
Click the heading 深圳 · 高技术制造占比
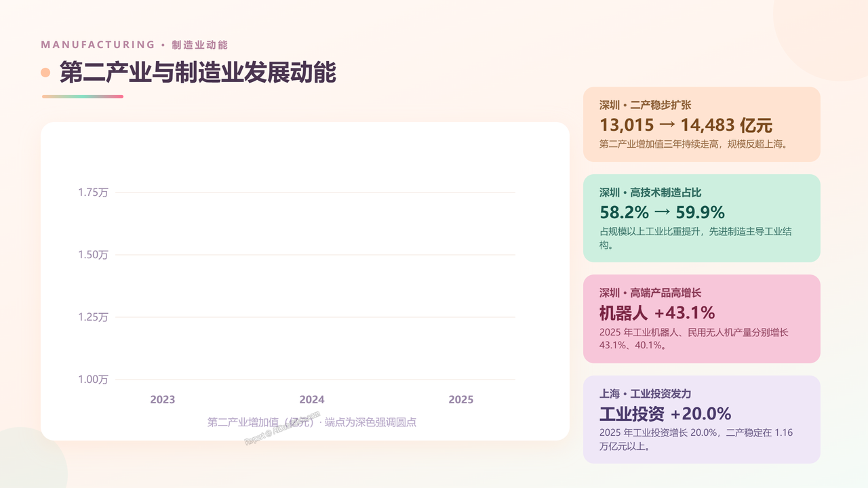tap(650, 192)
